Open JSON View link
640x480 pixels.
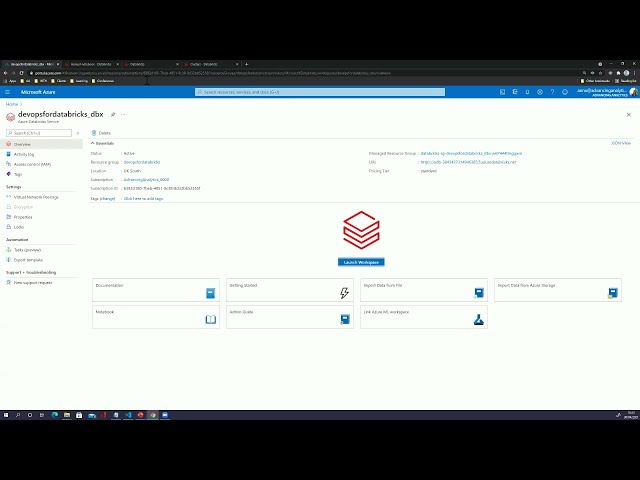pos(621,143)
